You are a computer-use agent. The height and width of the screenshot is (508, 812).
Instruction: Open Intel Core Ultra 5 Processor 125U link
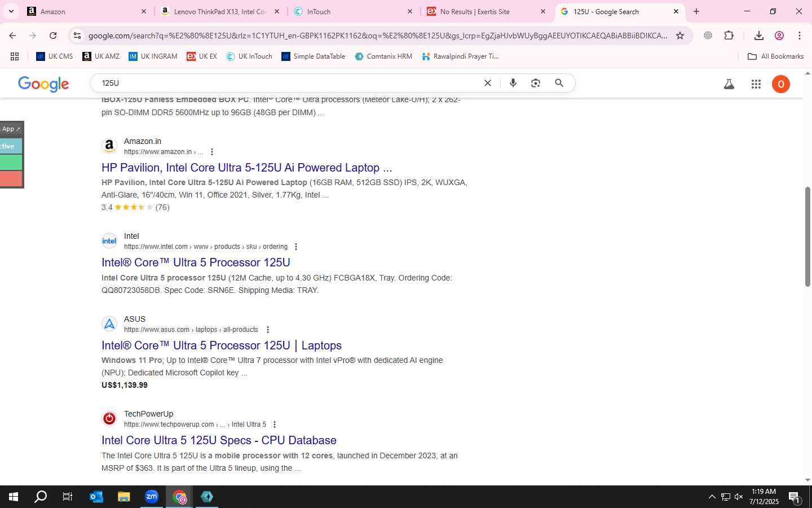196,262
